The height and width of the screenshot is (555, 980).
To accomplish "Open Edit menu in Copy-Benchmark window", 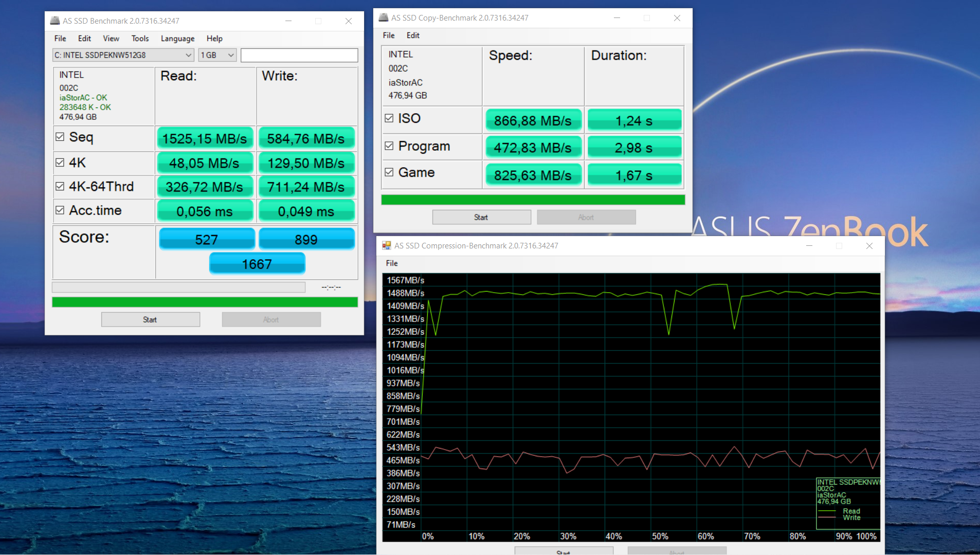I will click(413, 35).
